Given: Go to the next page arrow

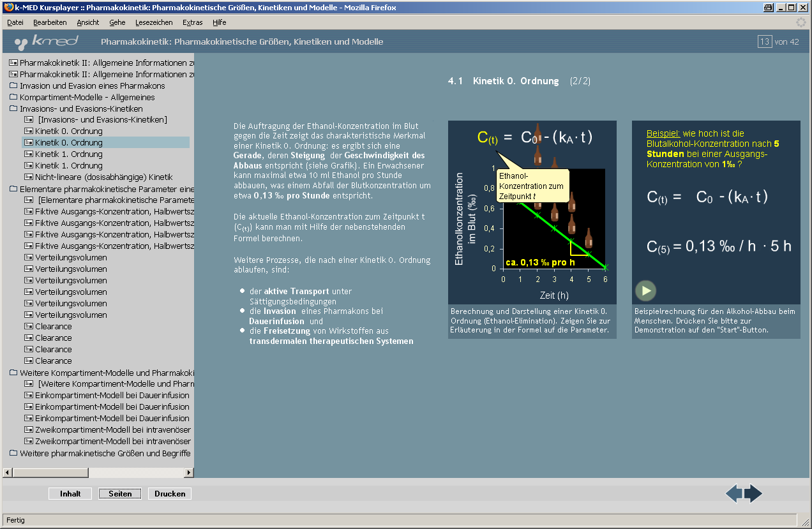Looking at the screenshot, I should pos(755,493).
